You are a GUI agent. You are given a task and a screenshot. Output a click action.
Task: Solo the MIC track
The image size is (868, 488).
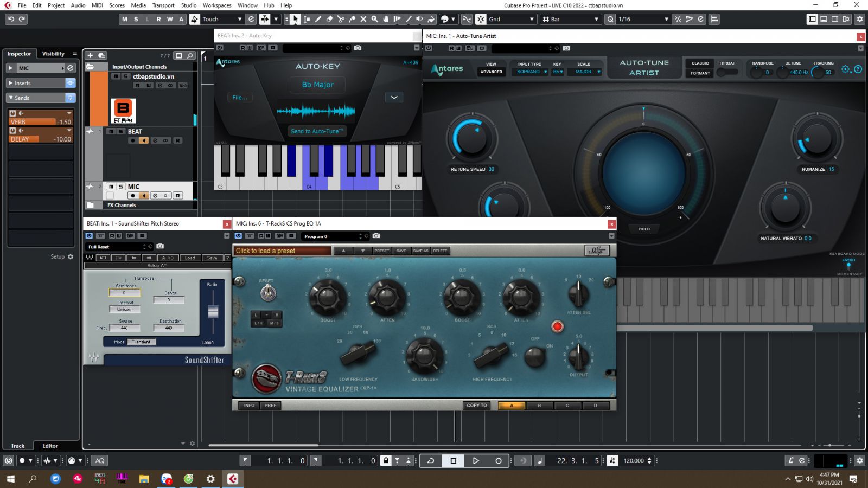tap(121, 187)
